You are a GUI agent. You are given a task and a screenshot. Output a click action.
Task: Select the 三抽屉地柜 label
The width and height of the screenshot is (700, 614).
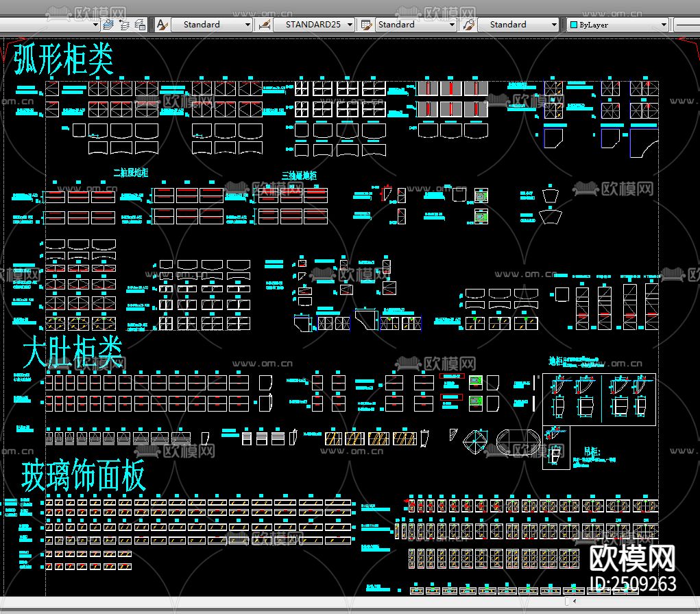click(299, 176)
